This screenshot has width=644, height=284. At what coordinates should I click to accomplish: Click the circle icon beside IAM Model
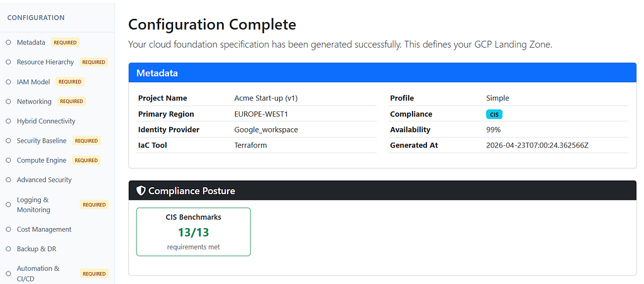click(x=8, y=82)
